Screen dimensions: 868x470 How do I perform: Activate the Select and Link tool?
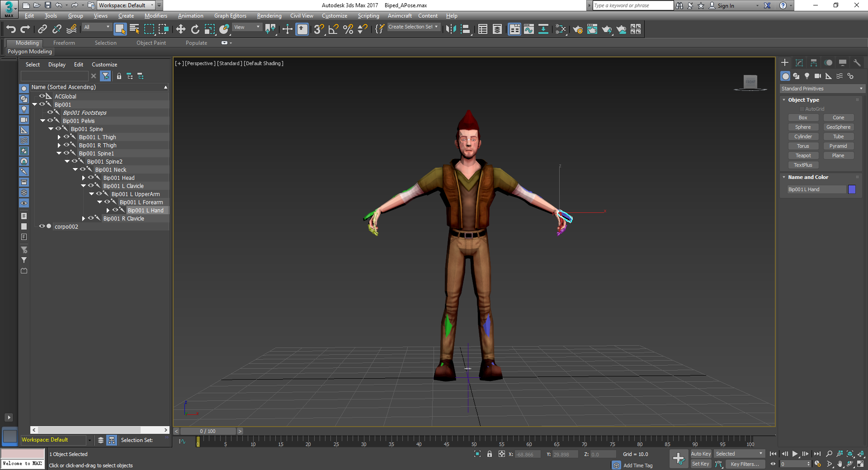(42, 29)
